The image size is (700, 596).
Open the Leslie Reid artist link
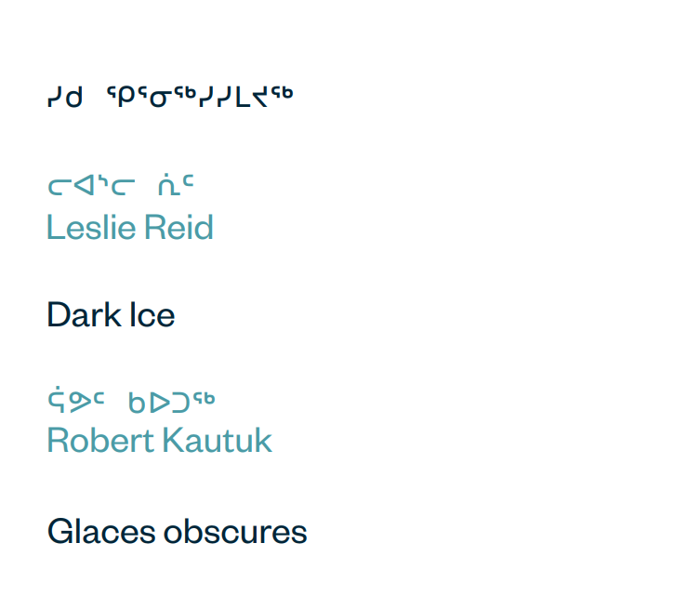(x=130, y=228)
